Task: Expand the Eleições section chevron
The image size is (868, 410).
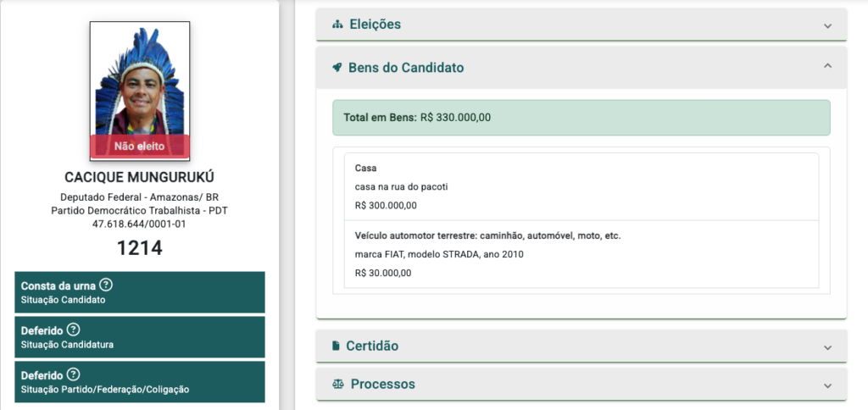Action: tap(827, 25)
